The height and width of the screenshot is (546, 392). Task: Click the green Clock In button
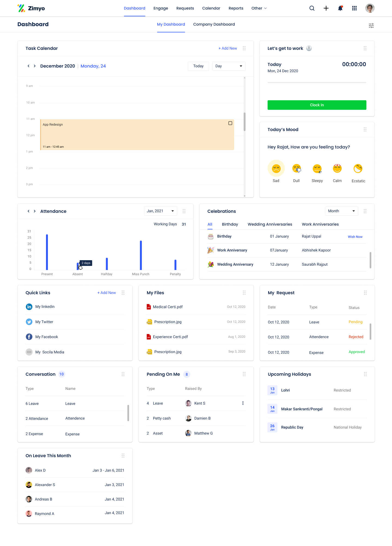[317, 105]
